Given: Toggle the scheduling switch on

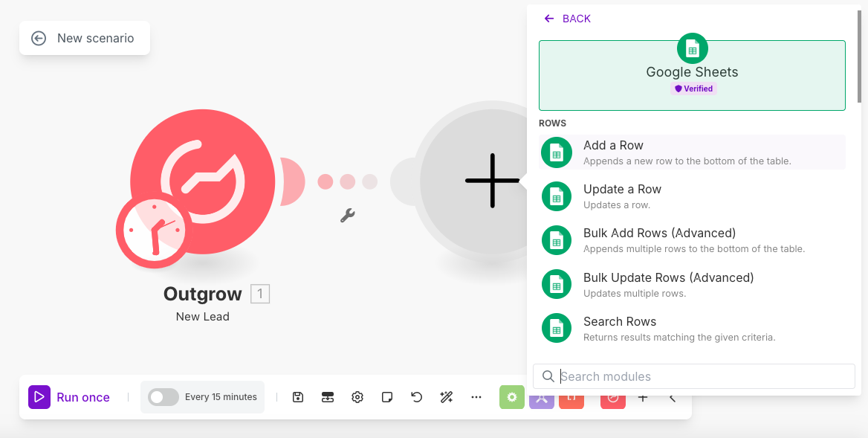Looking at the screenshot, I should [163, 397].
